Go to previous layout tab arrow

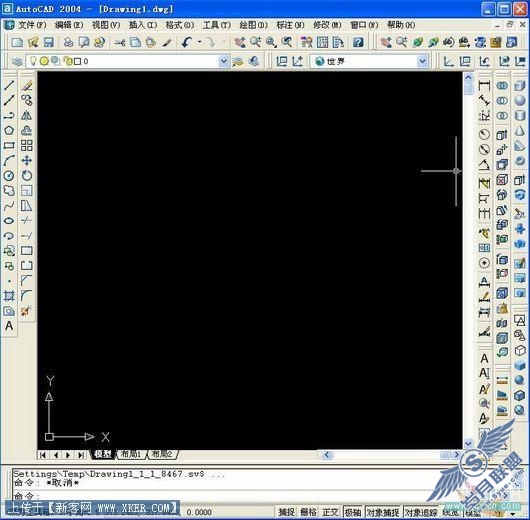pos(56,455)
